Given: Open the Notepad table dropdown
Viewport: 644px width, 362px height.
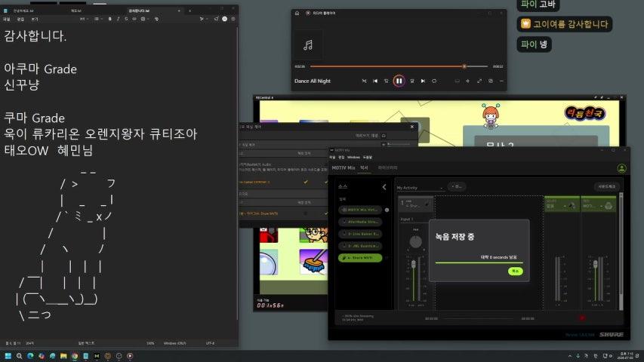Looking at the screenshot, I should click(143, 19).
